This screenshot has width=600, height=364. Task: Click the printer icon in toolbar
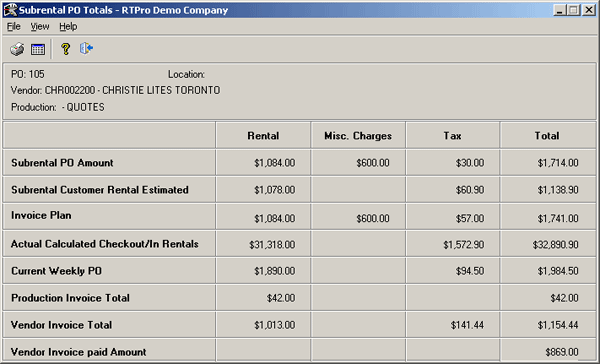point(17,49)
